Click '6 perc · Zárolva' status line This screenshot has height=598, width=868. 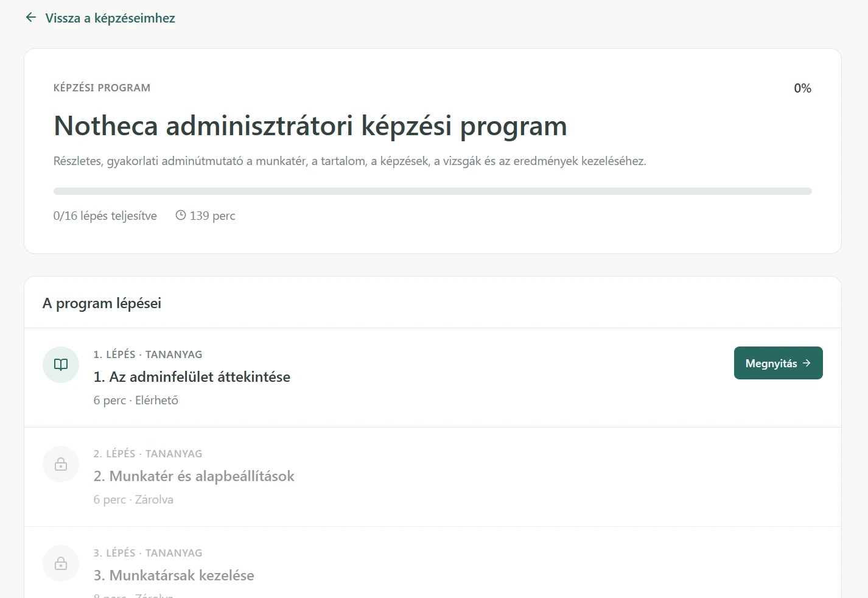pyautogui.click(x=133, y=499)
